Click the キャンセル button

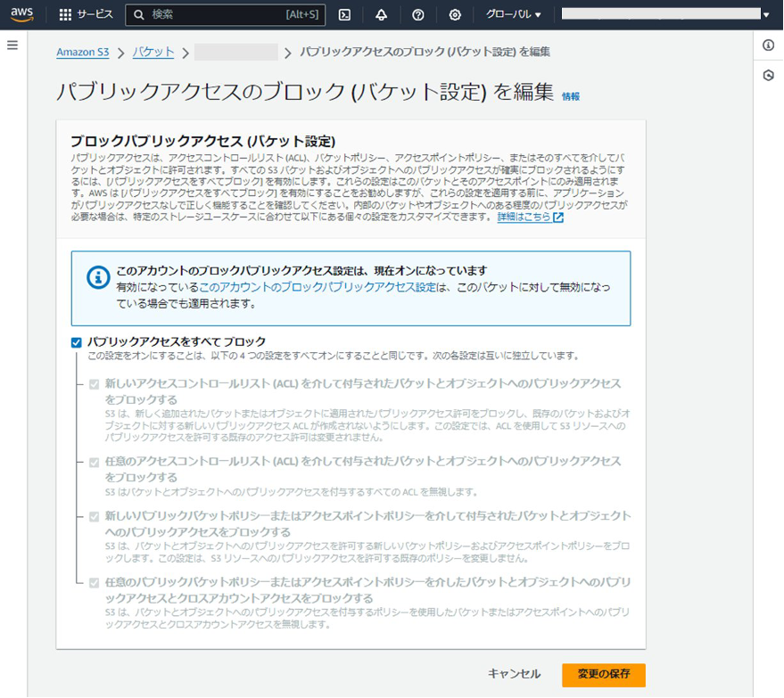514,674
